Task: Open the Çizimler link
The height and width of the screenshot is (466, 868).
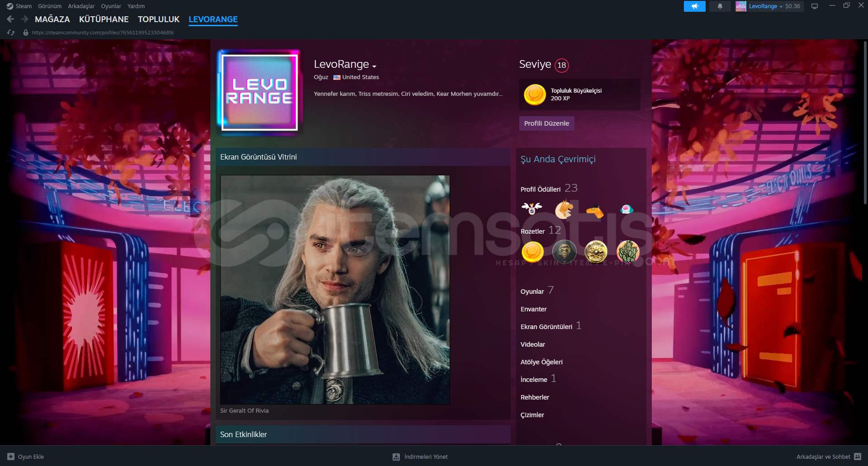Action: tap(532, 415)
